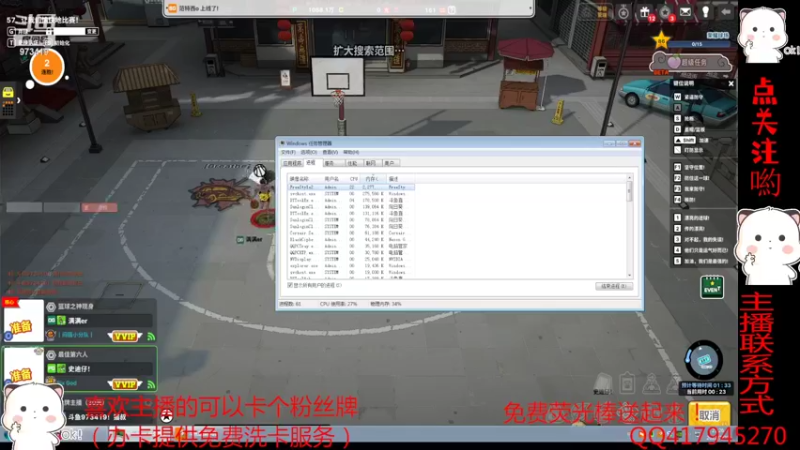The height and width of the screenshot is (450, 800).
Task: Click the end process button in Task Manager
Action: pyautogui.click(x=614, y=286)
